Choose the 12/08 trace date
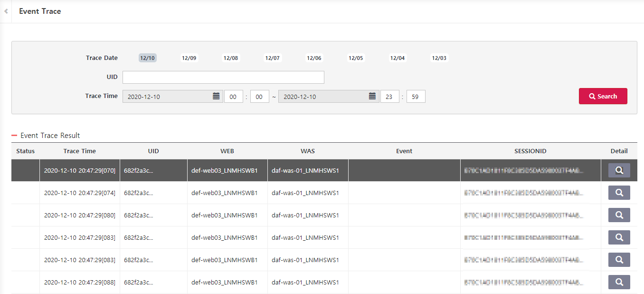This screenshot has width=644, height=294. pos(230,58)
